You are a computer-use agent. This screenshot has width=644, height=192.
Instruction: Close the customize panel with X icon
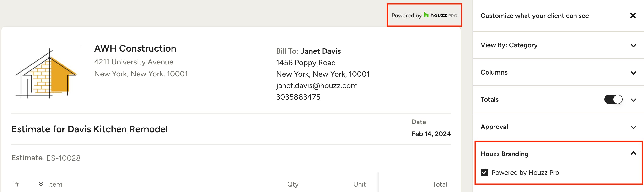pos(633,16)
